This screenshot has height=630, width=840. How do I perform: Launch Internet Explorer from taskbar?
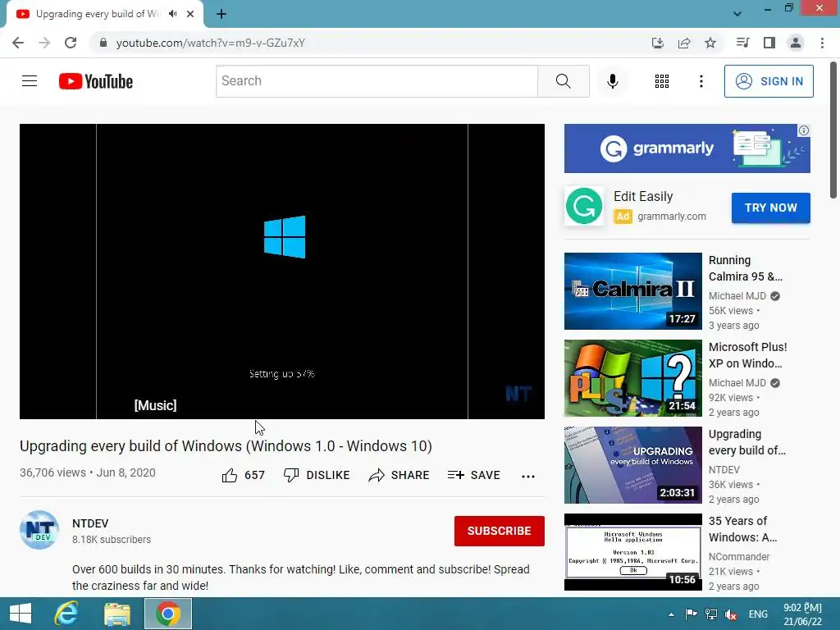click(66, 614)
